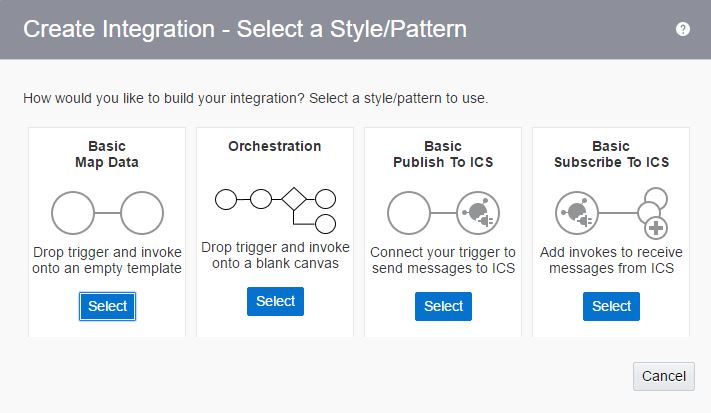Viewport: 711px width, 413px height.
Task: Click 'Drop trigger and invoke onto a blank canvas'
Action: pyautogui.click(x=275, y=255)
